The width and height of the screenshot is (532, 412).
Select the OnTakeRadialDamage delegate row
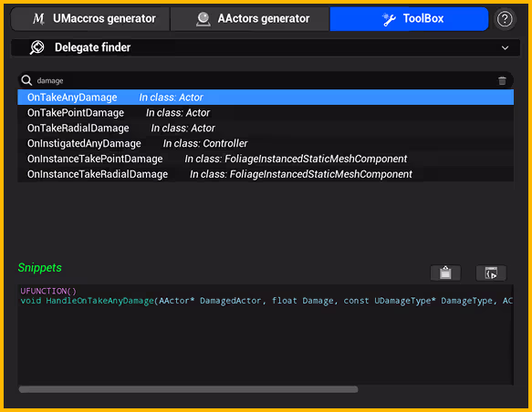(x=266, y=129)
